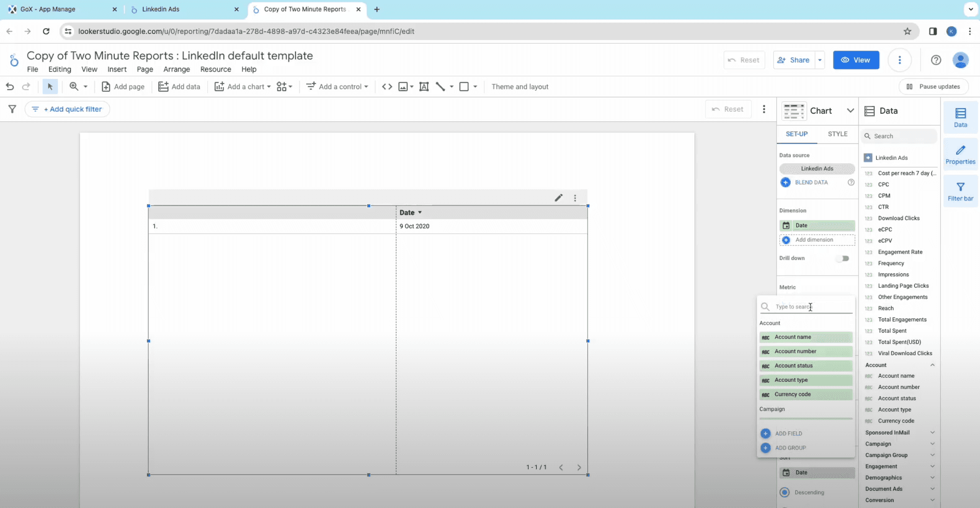Select Account name in metric picker
This screenshot has height=508, width=980.
click(806, 337)
